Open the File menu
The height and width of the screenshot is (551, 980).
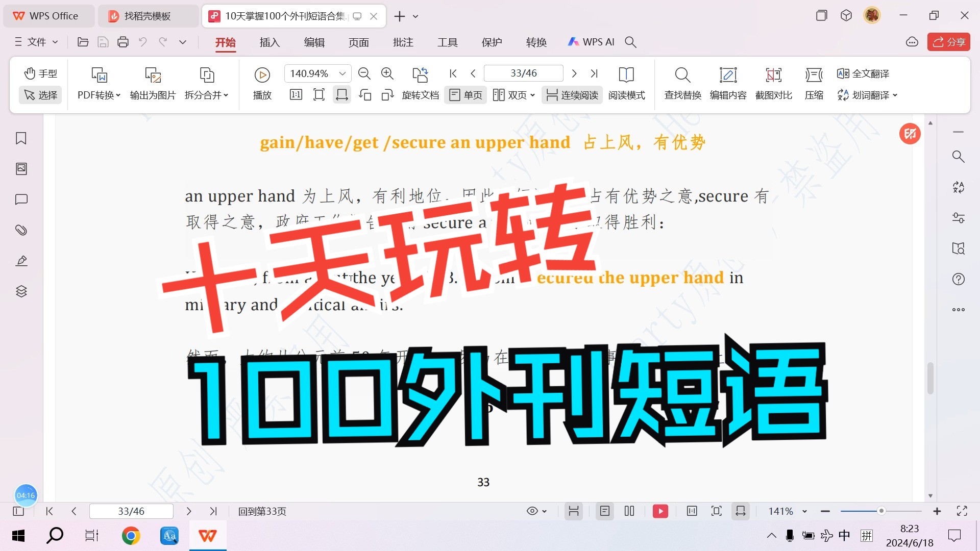(36, 42)
